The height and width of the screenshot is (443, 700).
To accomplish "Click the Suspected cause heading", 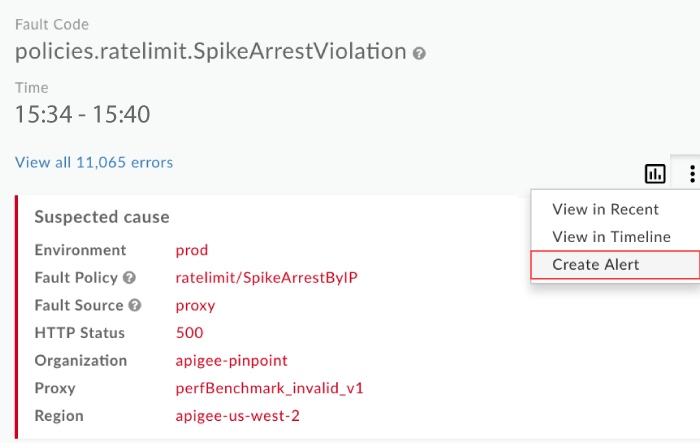I will pos(102,217).
